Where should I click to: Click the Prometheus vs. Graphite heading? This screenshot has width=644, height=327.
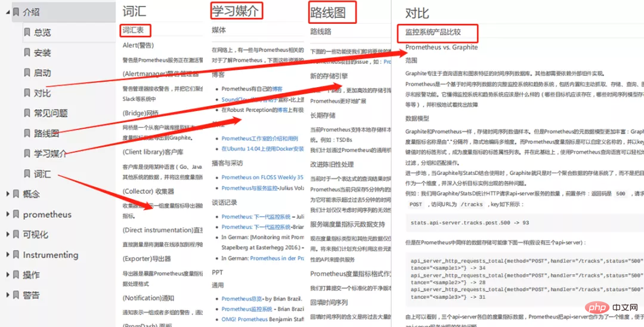441,47
